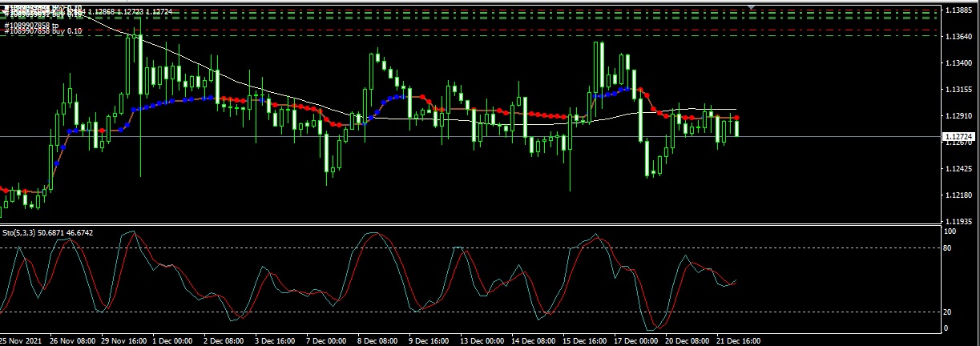Click the 13 Dec 00:00 time label
The height and width of the screenshot is (346, 980).
point(481,340)
